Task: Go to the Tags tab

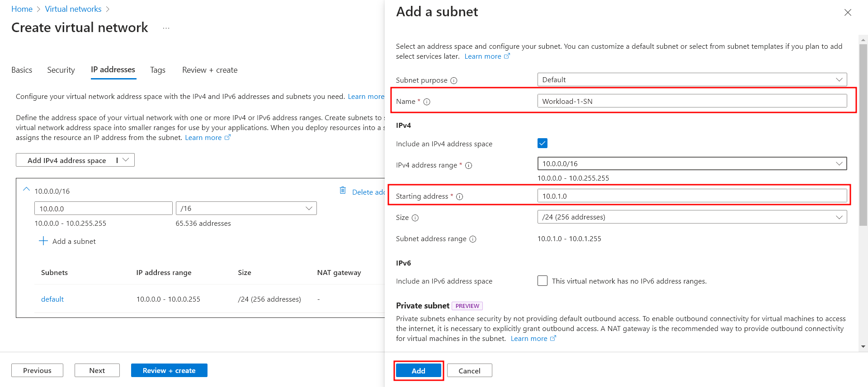Action: pos(157,70)
